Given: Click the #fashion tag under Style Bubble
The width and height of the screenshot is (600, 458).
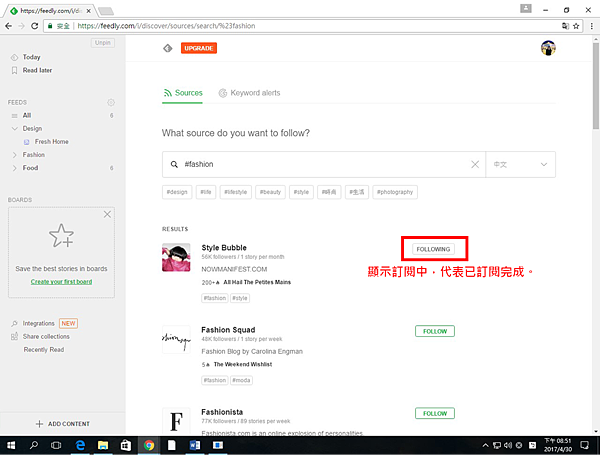Looking at the screenshot, I should (x=215, y=298).
